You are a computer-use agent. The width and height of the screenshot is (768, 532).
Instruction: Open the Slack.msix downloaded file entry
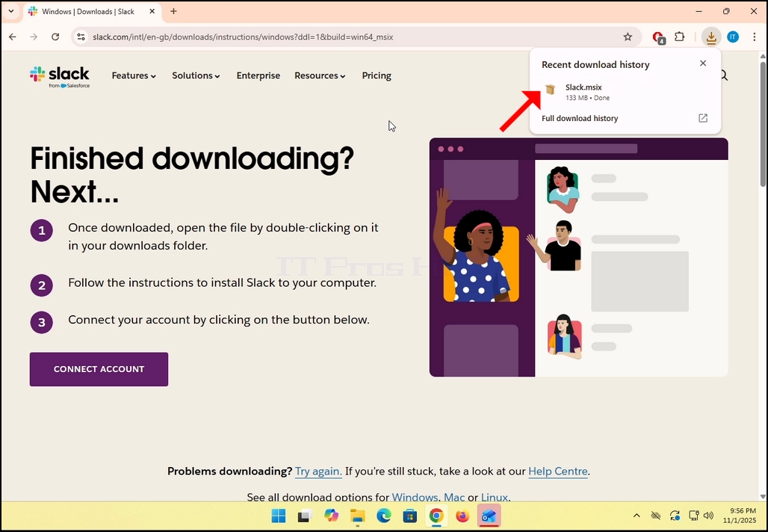tap(625, 92)
